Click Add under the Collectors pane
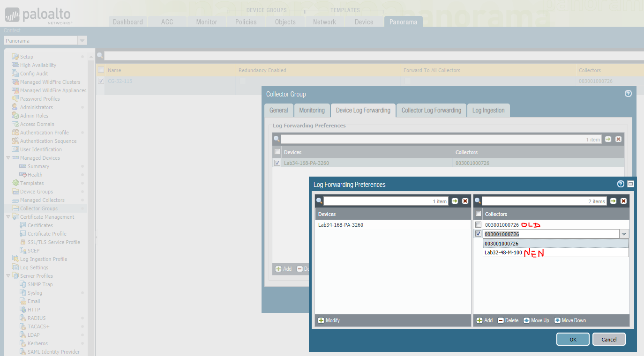 [485, 320]
